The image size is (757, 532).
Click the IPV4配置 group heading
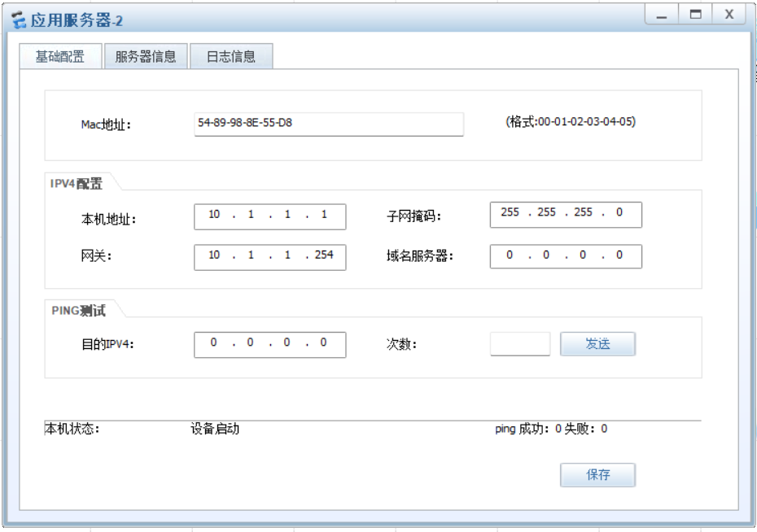[77, 184]
